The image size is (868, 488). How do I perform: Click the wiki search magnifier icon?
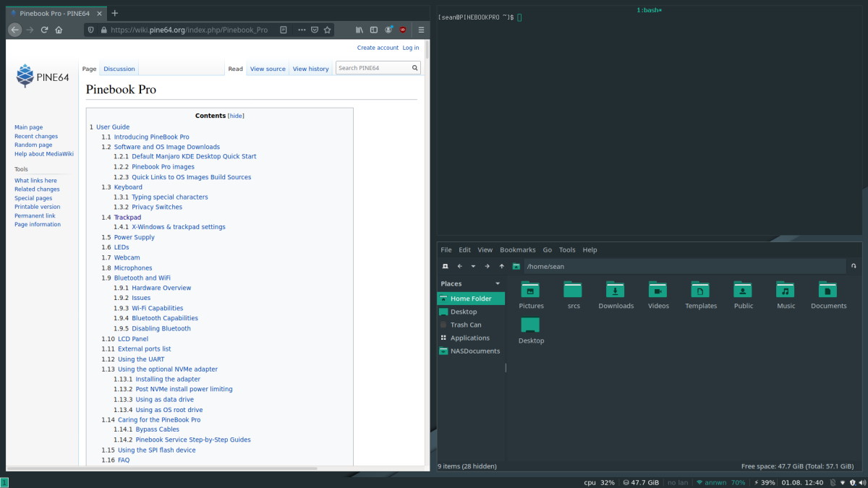[x=415, y=68]
